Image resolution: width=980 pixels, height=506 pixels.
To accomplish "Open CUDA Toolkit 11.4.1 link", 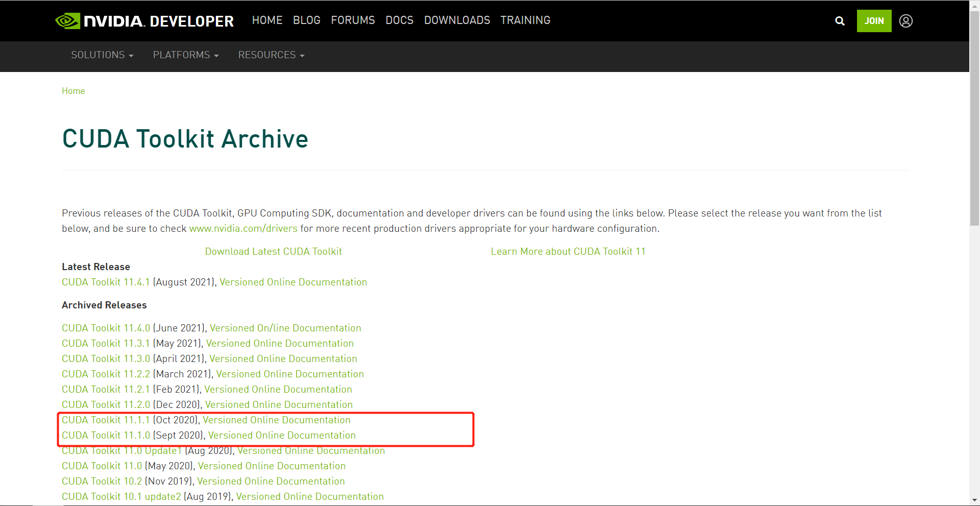I will [106, 282].
